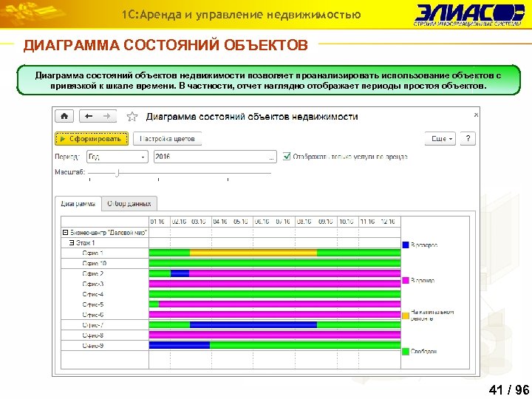Select the Офис 10 row label
532x399 pixels.
click(x=95, y=263)
